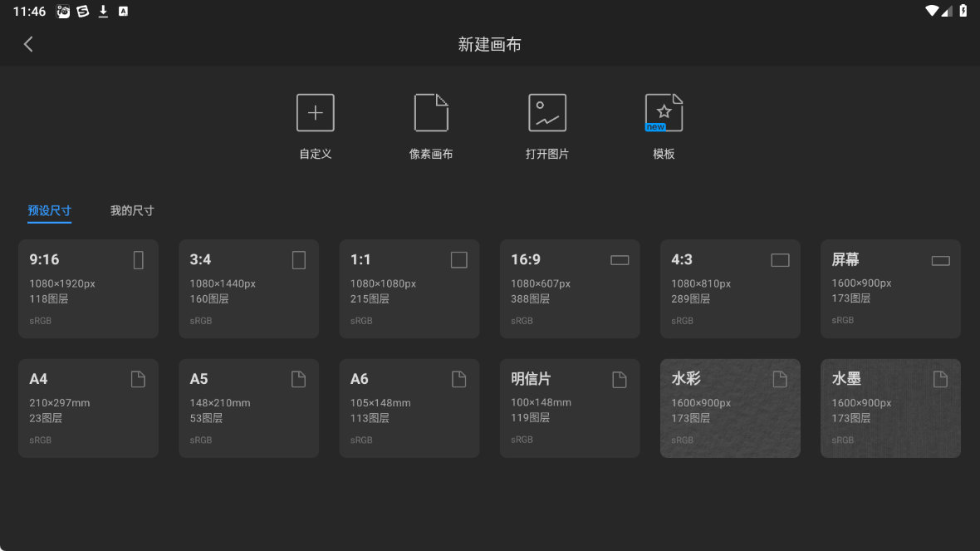Choose the 水墨 ink canvas preset

click(x=889, y=408)
